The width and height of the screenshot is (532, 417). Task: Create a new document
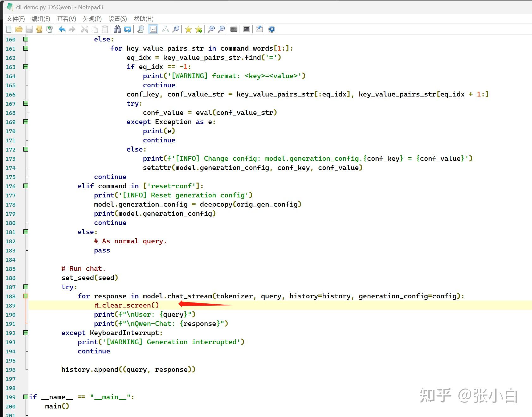(9, 29)
